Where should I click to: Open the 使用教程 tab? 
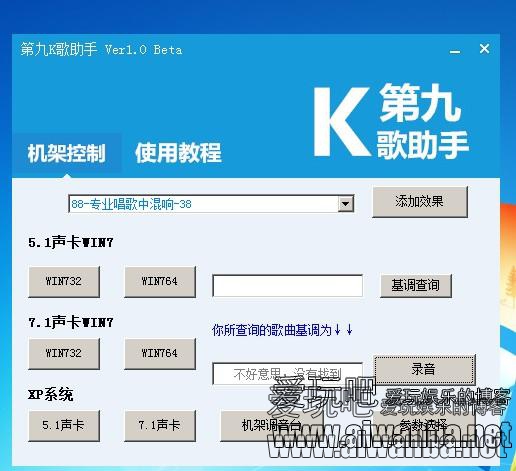point(178,153)
